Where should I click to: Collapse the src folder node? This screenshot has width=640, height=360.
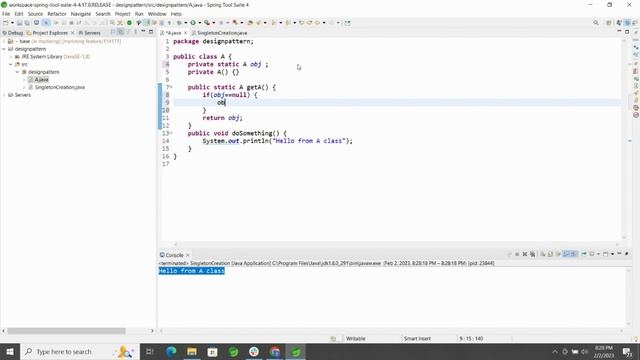pyautogui.click(x=11, y=64)
